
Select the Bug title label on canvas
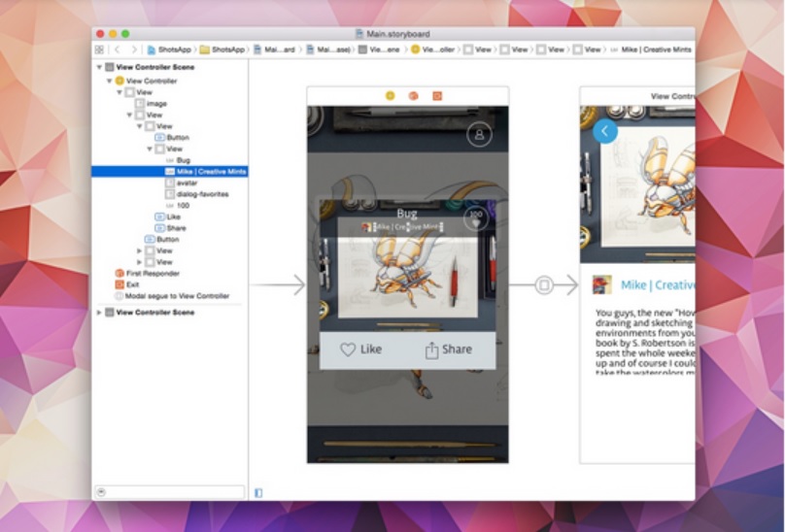[x=406, y=214]
